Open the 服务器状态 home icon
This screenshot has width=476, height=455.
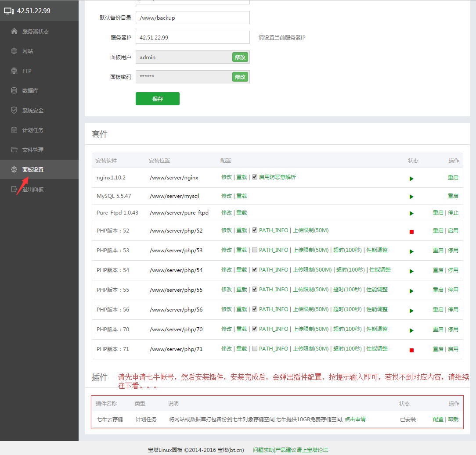click(14, 31)
